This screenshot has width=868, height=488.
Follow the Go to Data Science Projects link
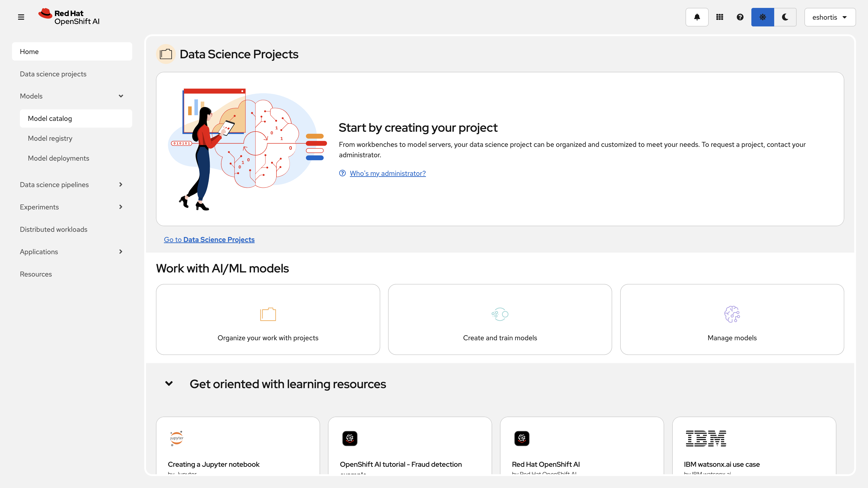[x=209, y=239]
